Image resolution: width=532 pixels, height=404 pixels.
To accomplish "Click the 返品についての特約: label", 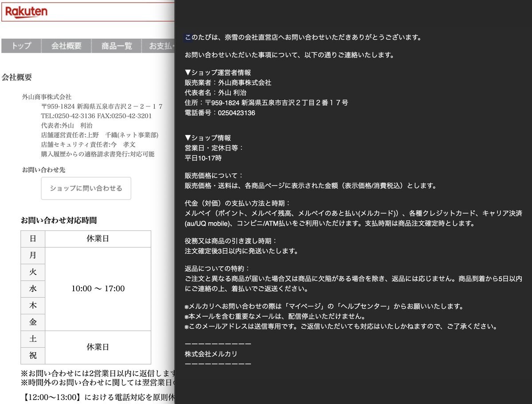I will point(217,268).
